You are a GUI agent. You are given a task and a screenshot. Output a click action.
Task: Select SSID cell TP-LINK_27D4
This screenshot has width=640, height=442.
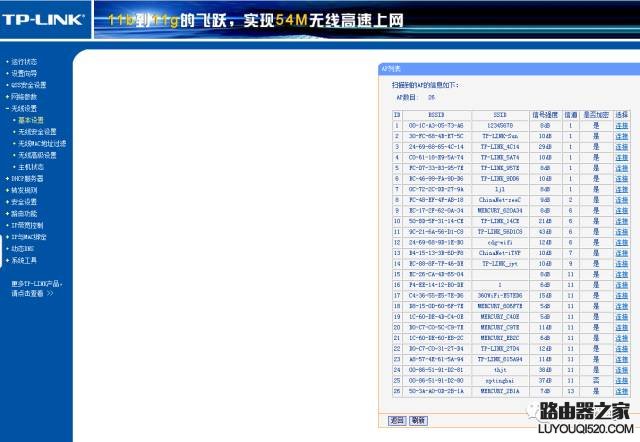(500, 349)
